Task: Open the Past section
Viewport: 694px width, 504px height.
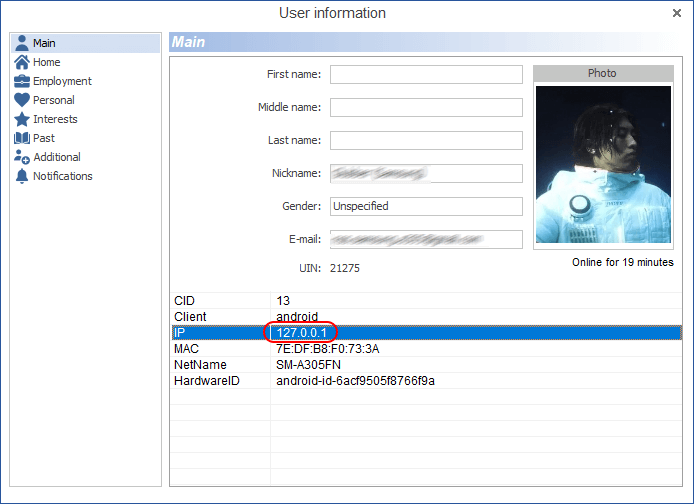Action: pos(44,138)
